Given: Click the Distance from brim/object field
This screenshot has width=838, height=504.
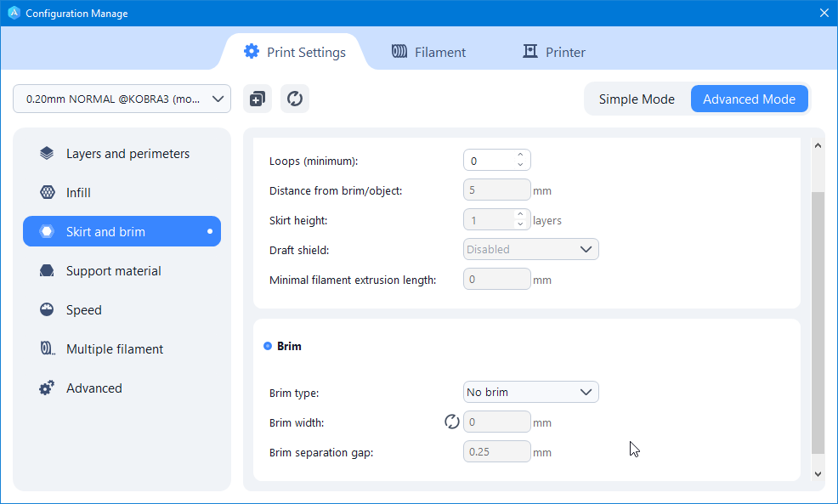Looking at the screenshot, I should pos(496,190).
